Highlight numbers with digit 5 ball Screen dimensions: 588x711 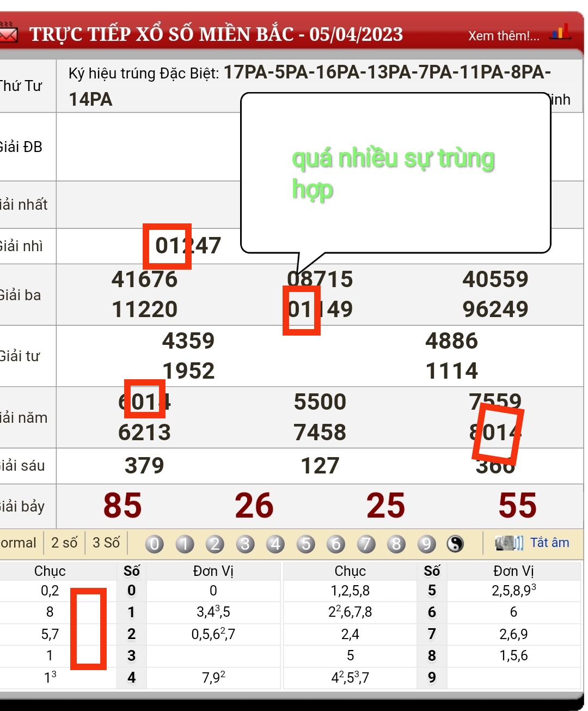point(306,544)
